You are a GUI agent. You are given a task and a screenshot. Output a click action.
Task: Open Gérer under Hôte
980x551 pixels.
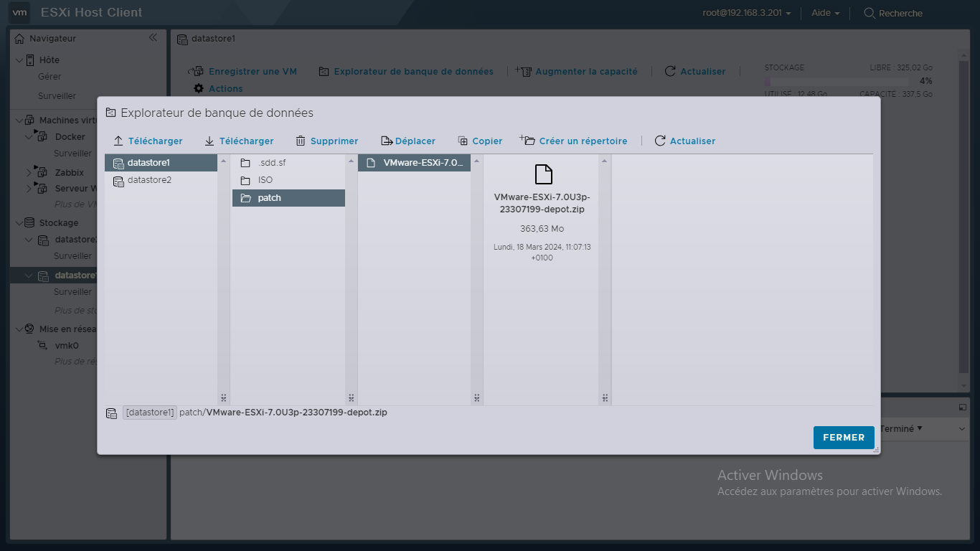pos(50,77)
